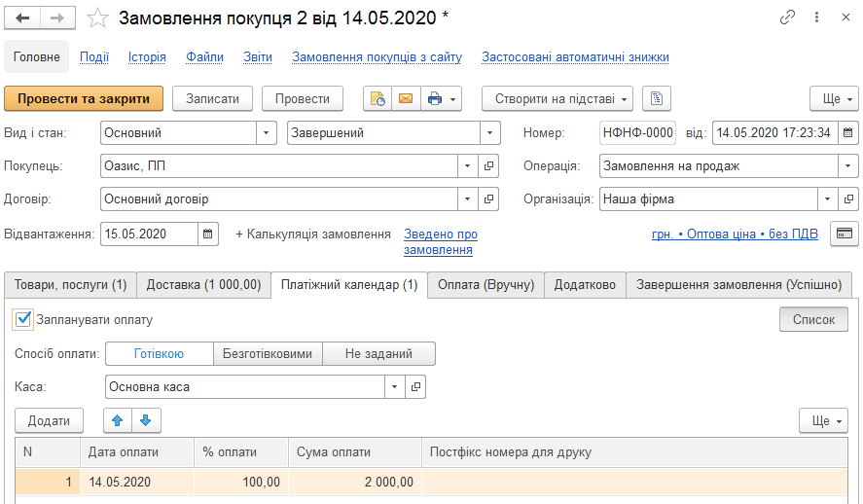Viewport: 863px width, 504px height.
Task: Expand the Завершений status dropdown
Action: pyautogui.click(x=489, y=132)
